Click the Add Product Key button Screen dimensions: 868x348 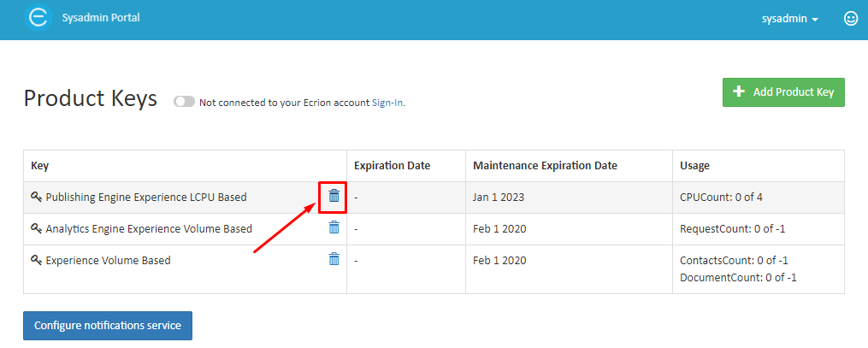(x=783, y=91)
